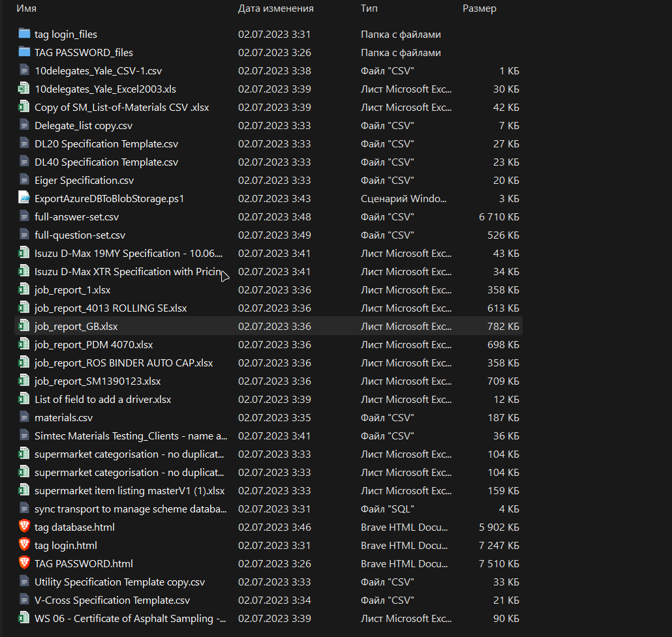Click the V-Cross Specification Template.csv icon
This screenshot has height=637, width=672.
click(x=24, y=600)
